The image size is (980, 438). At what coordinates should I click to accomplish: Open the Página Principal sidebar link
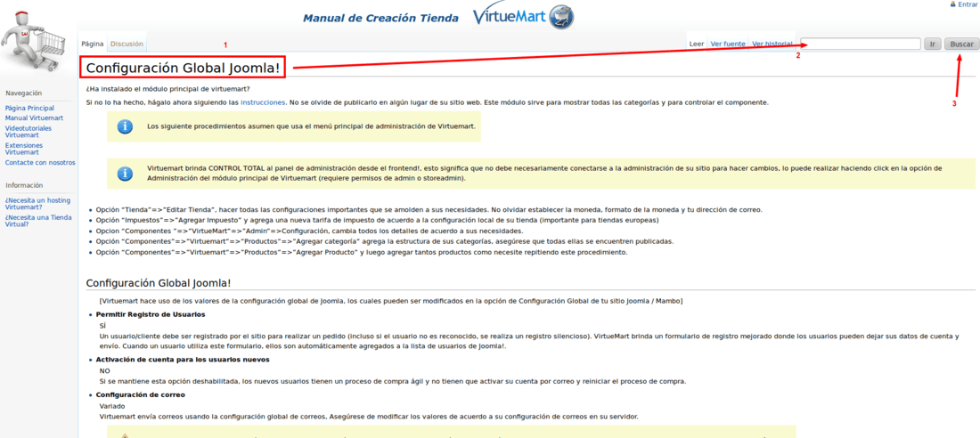pos(29,108)
